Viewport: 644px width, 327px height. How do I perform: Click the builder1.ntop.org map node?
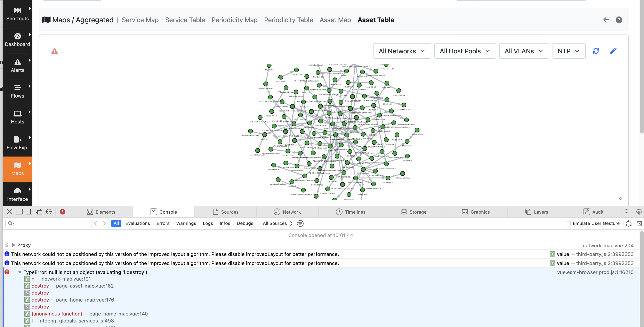[399, 91]
